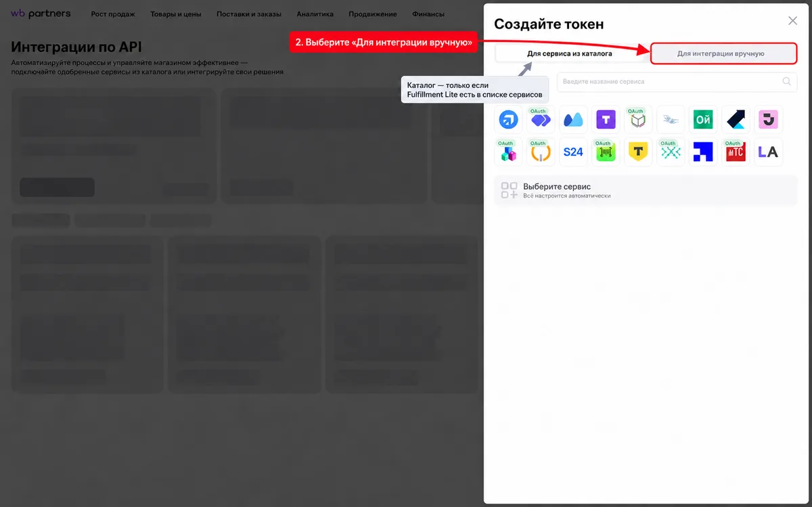812x507 pixels.
Task: Open the «Рост продаж» menu
Action: tap(113, 14)
